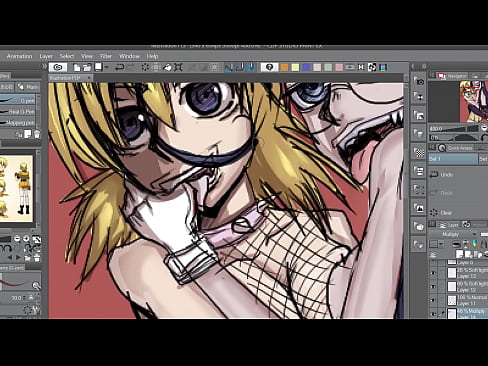This screenshot has height=366, width=488.
Task: Open the Filter menu
Action: pos(106,56)
